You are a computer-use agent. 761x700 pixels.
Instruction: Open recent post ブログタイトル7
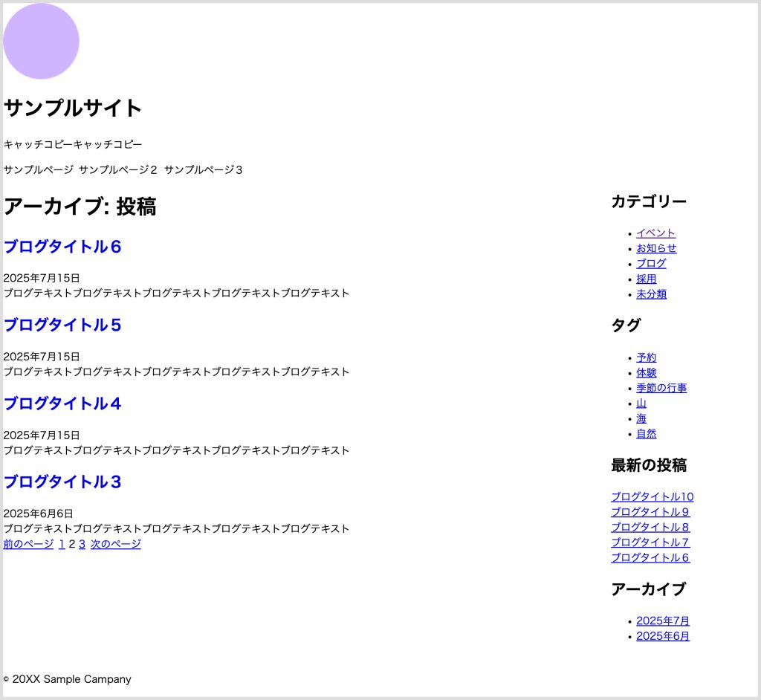click(x=650, y=542)
